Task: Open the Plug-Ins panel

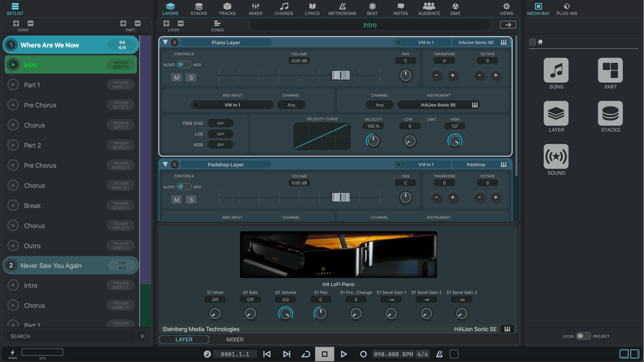Action: point(567,8)
